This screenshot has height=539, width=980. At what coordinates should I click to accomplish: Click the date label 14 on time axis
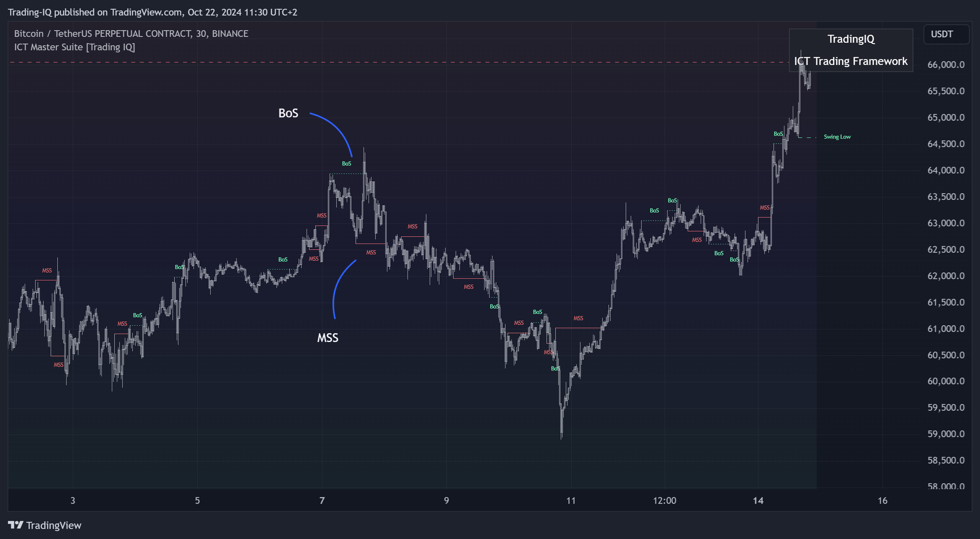pyautogui.click(x=758, y=500)
